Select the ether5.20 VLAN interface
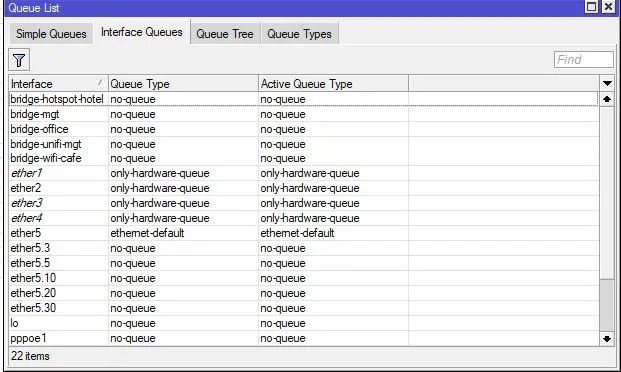The image size is (621, 372). (x=304, y=294)
